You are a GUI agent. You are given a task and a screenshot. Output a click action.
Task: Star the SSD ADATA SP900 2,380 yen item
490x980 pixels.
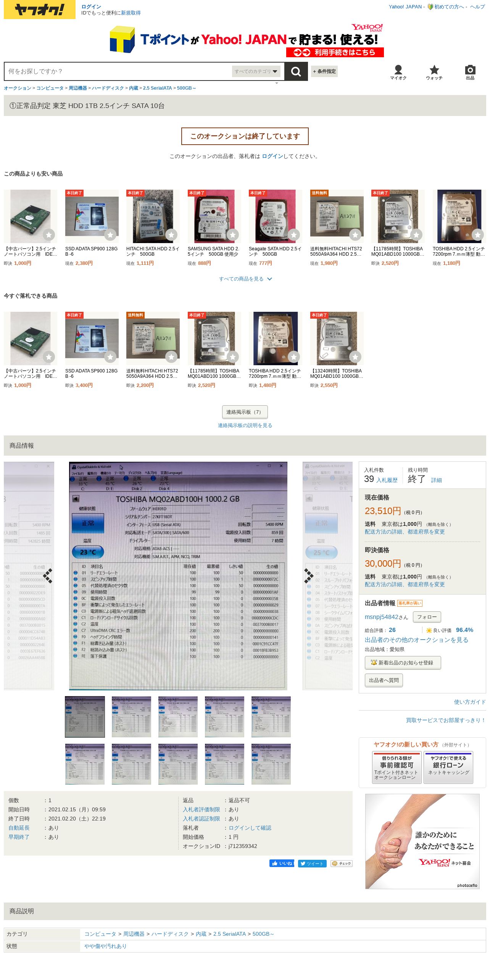110,235
